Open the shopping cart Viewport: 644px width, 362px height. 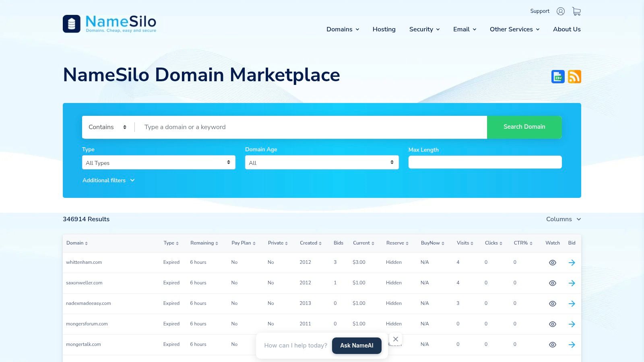576,11
